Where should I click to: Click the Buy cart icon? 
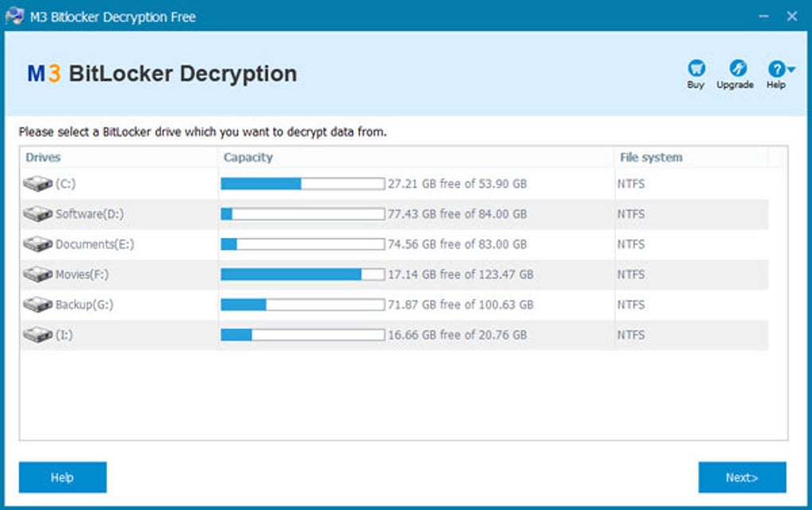pos(696,68)
